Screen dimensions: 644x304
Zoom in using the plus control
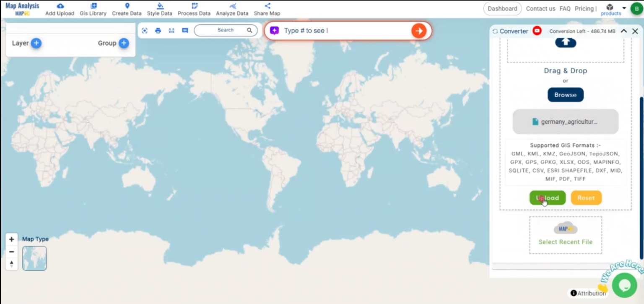coord(11,239)
